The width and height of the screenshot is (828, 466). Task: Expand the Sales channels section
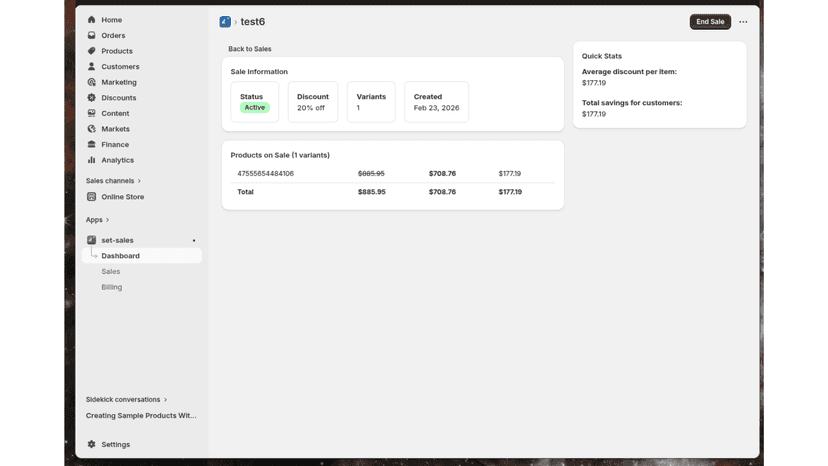tap(114, 181)
